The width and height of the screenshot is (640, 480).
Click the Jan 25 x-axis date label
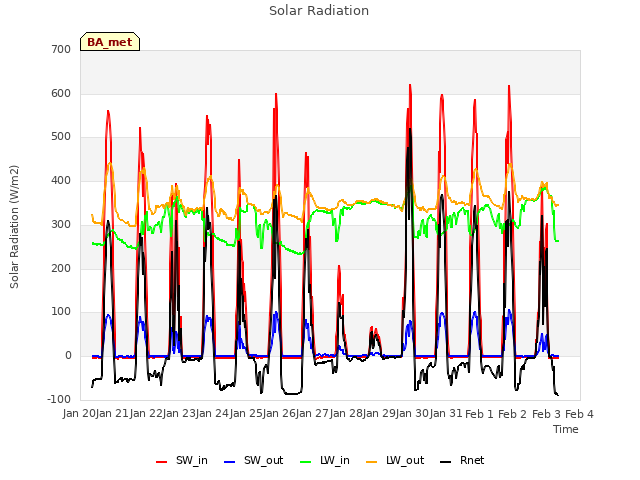point(246,414)
